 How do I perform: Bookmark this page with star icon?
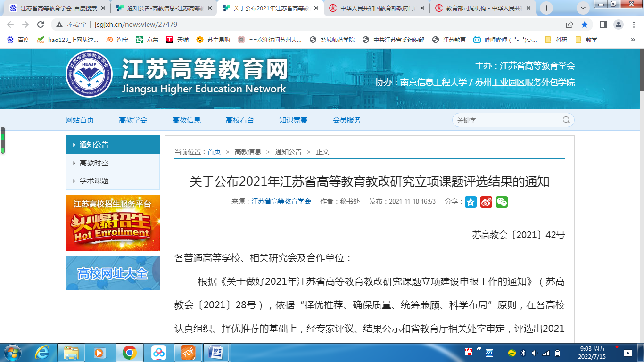click(585, 25)
